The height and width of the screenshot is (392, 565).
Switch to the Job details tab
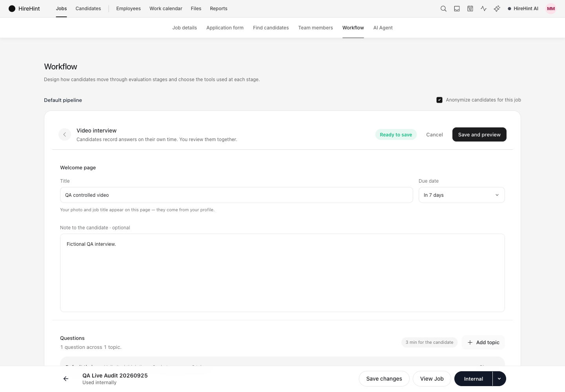click(x=184, y=28)
